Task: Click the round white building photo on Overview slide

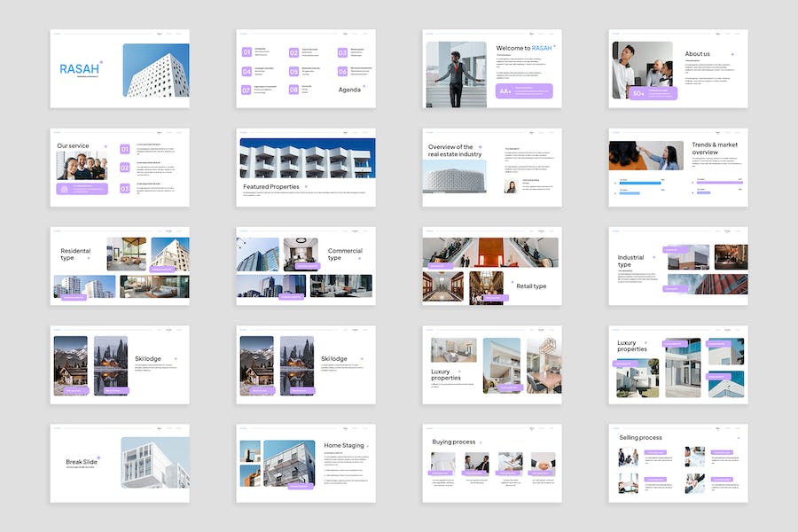Action: [455, 176]
